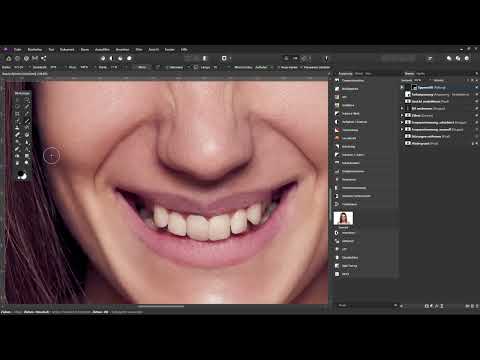Switch to the Tone Mapping persona icon

(35, 58)
